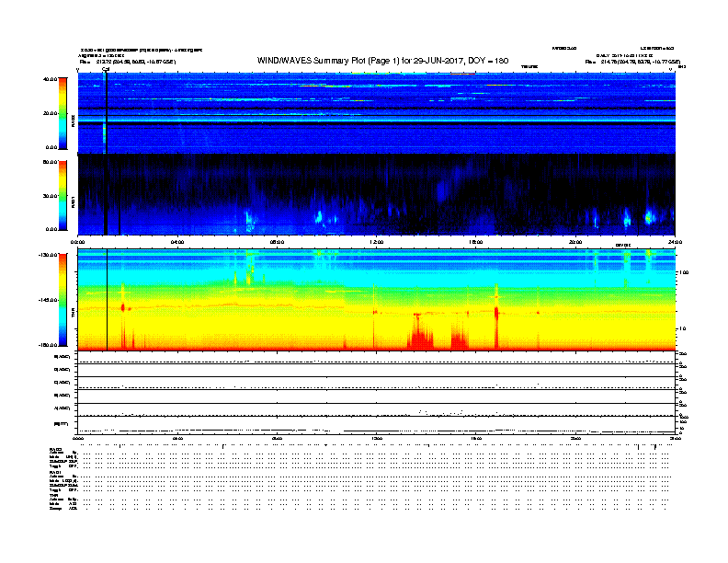Click the TNR header in status table

(53, 496)
